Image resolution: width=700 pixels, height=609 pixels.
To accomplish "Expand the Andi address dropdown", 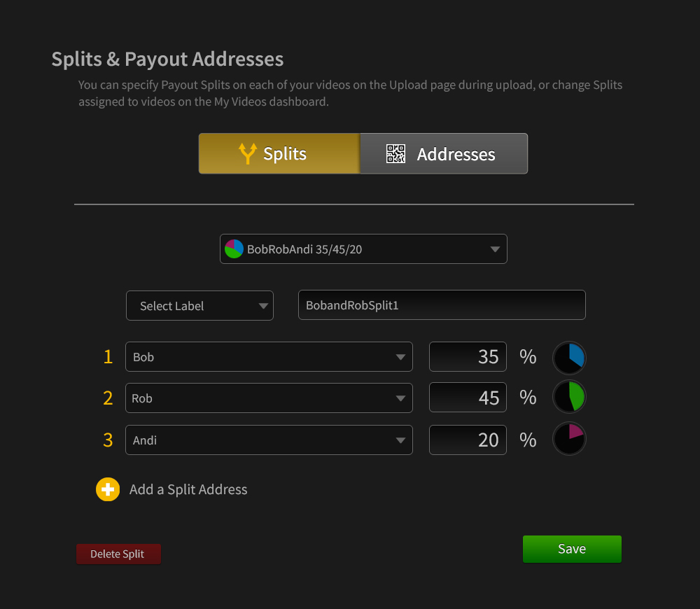I will [x=269, y=440].
